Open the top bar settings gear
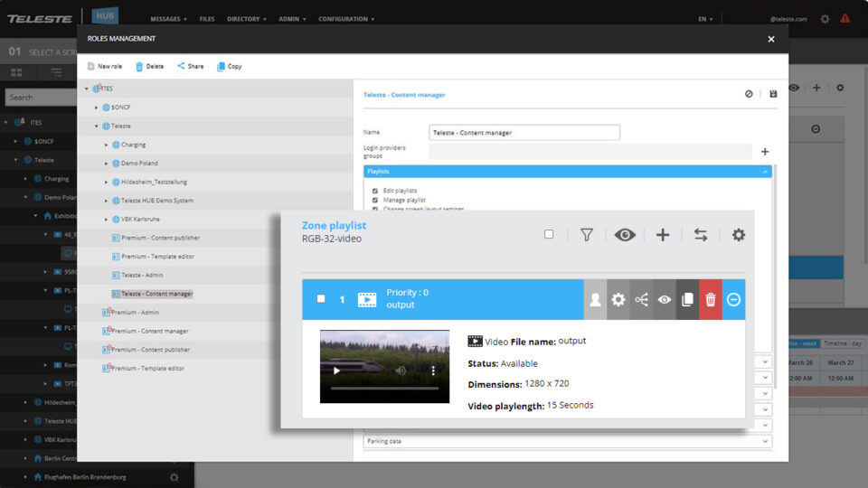868x488 pixels. 825,19
